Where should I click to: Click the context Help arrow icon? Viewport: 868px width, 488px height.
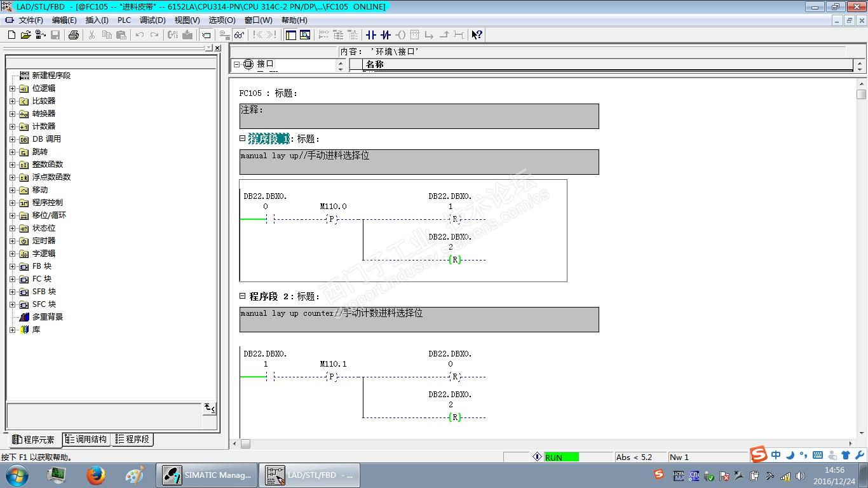[477, 35]
